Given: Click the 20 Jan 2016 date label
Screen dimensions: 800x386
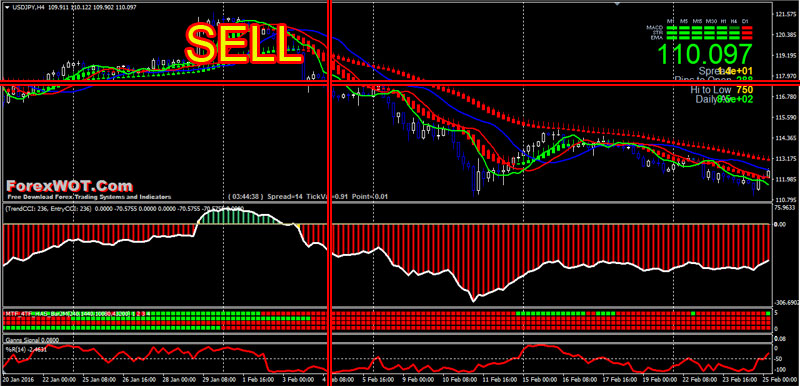Looking at the screenshot, I should coord(18,379).
